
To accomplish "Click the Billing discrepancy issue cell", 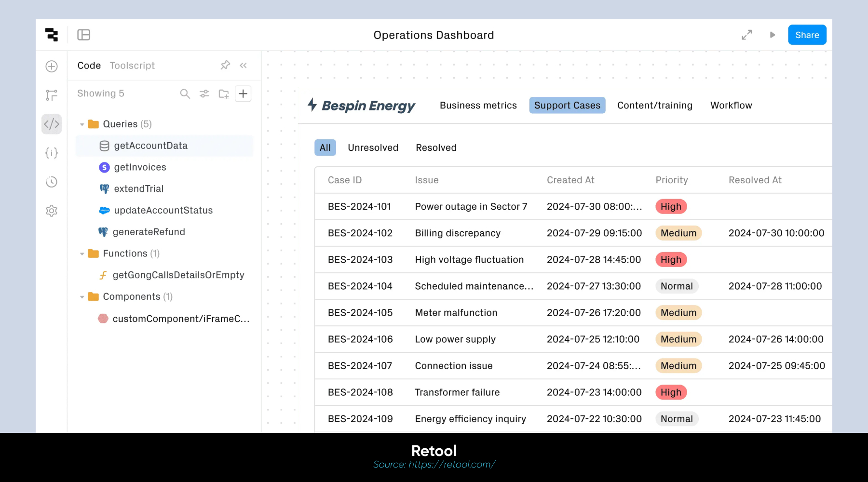I will tap(458, 233).
